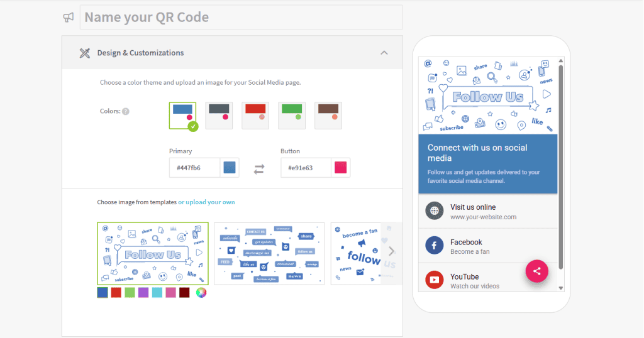Open the 'Visit us online' preview row

click(488, 211)
